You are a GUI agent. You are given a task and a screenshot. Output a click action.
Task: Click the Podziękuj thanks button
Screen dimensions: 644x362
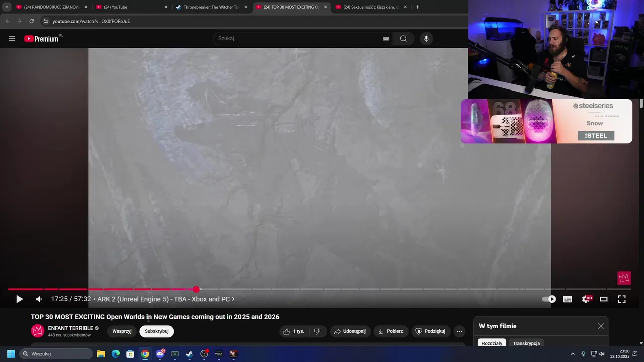click(431, 331)
